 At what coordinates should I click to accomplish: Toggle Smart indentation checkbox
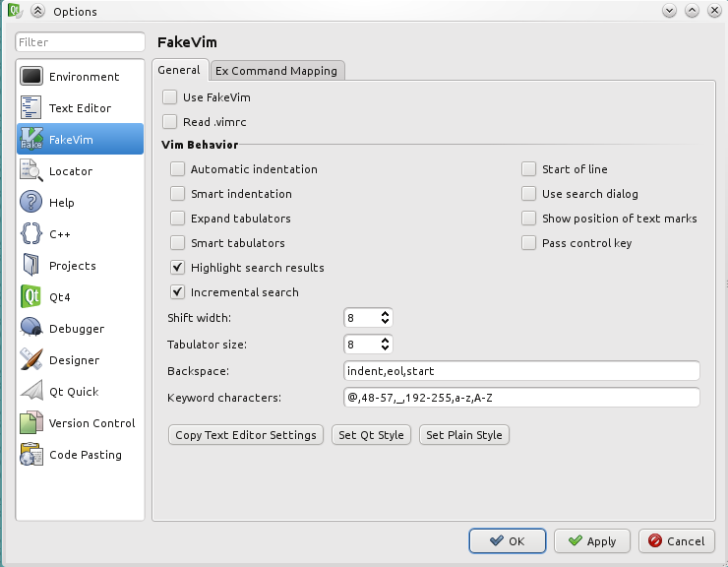[x=177, y=194]
